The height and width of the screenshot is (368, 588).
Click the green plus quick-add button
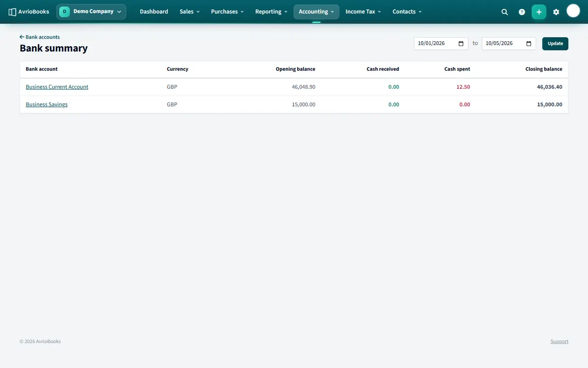click(539, 12)
